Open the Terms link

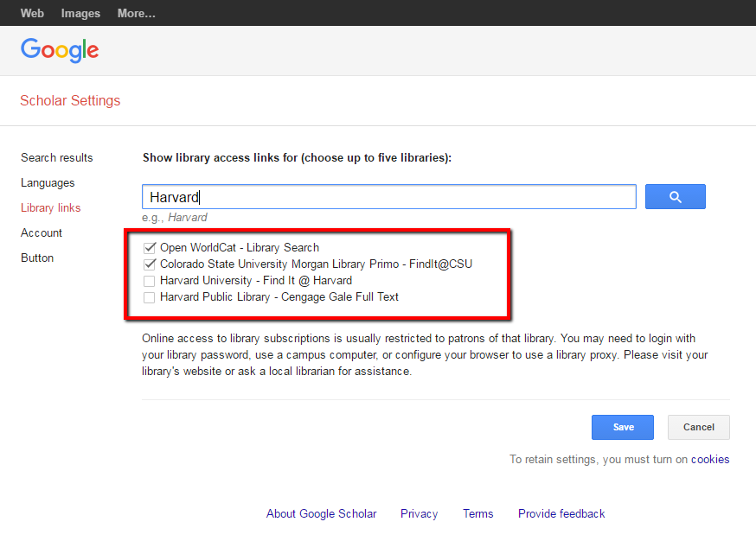[x=477, y=514]
